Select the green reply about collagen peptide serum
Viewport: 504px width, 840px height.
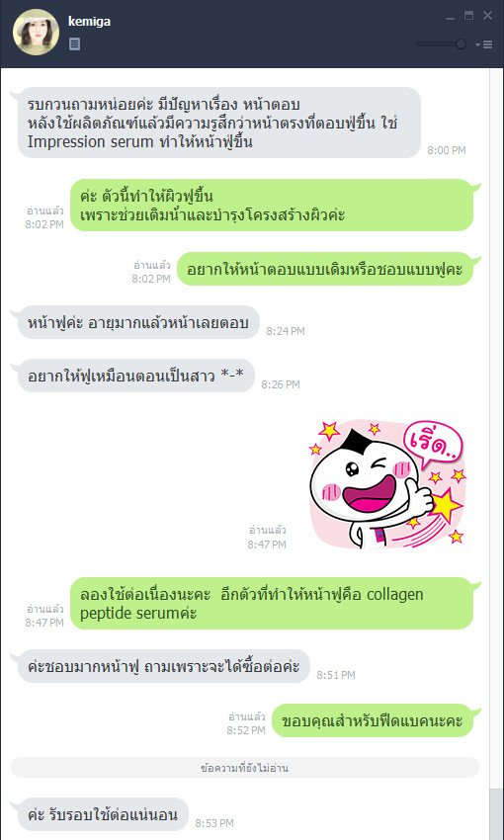point(272,603)
